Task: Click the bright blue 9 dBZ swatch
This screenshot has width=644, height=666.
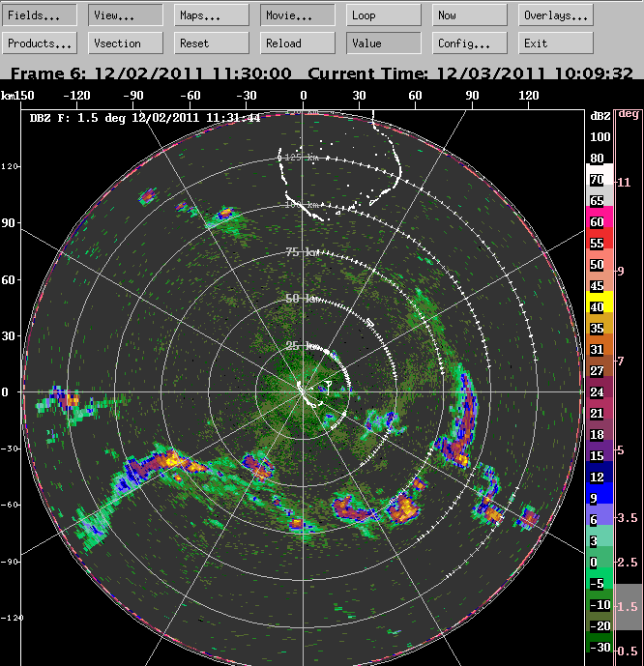Action: click(600, 493)
